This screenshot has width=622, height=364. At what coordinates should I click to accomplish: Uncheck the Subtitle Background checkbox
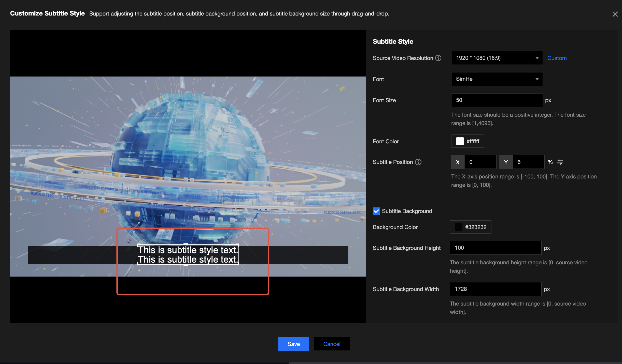376,211
